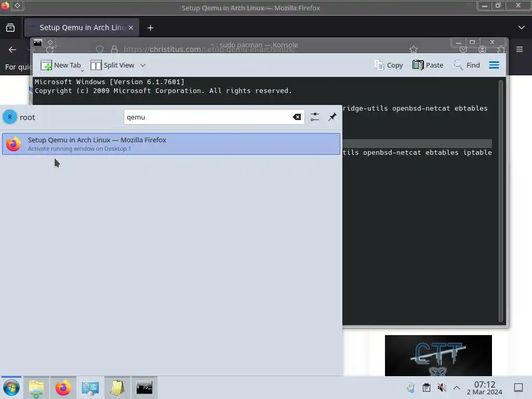Switch to Firefox from the taskbar
The height and width of the screenshot is (399, 532).
63,388
